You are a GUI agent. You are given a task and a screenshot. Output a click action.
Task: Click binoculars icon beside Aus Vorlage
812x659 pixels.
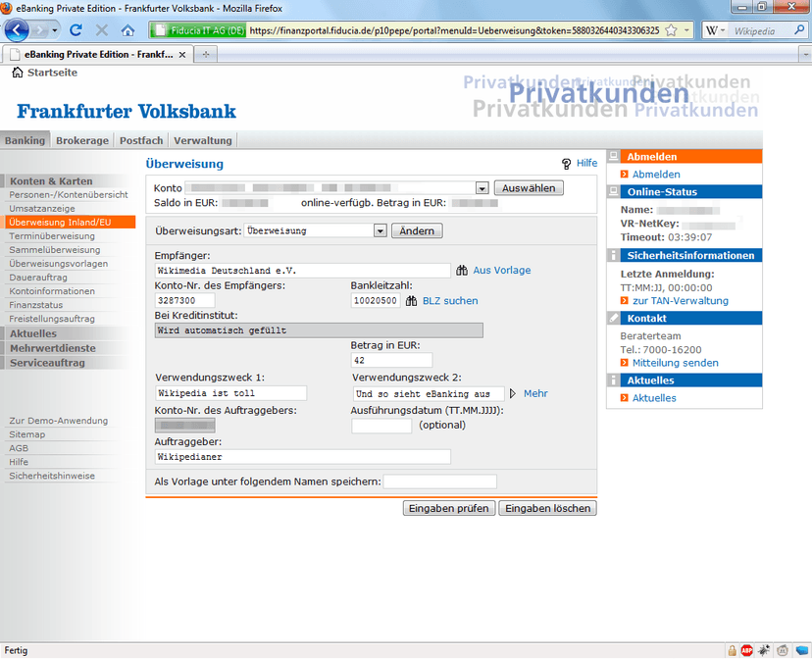(x=462, y=271)
